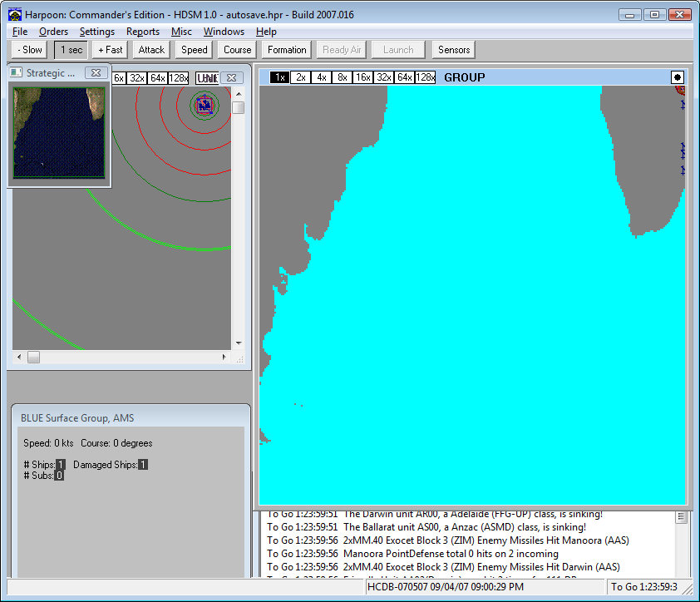Expand the Windows menu
700x602 pixels.
(x=224, y=32)
